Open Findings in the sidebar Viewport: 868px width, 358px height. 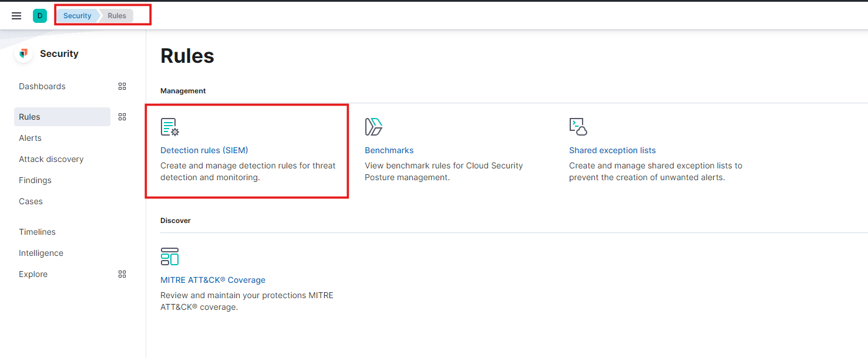tap(35, 180)
